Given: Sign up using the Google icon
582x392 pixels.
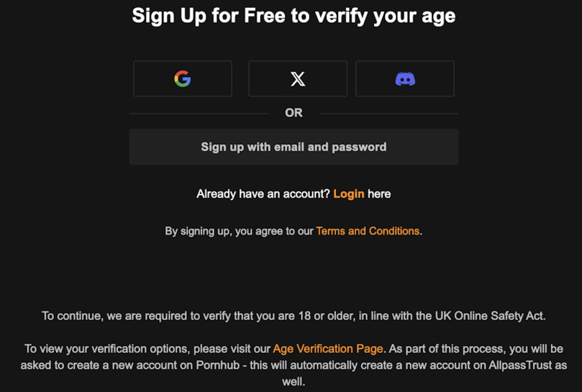Looking at the screenshot, I should tap(182, 78).
